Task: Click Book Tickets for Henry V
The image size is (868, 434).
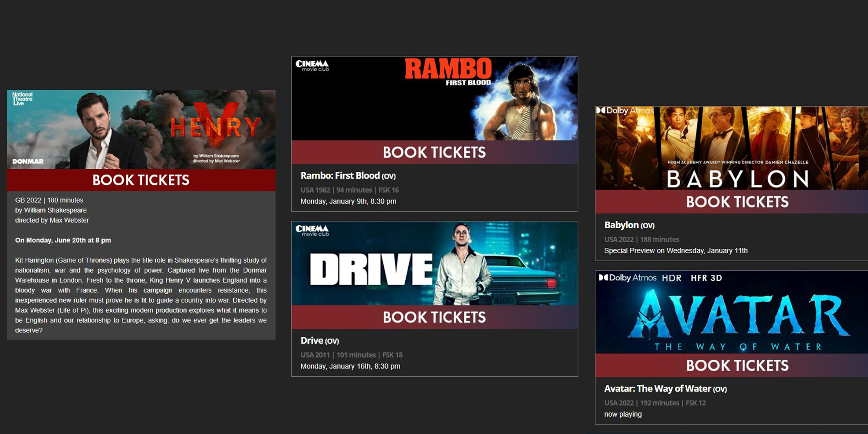Action: (x=141, y=180)
